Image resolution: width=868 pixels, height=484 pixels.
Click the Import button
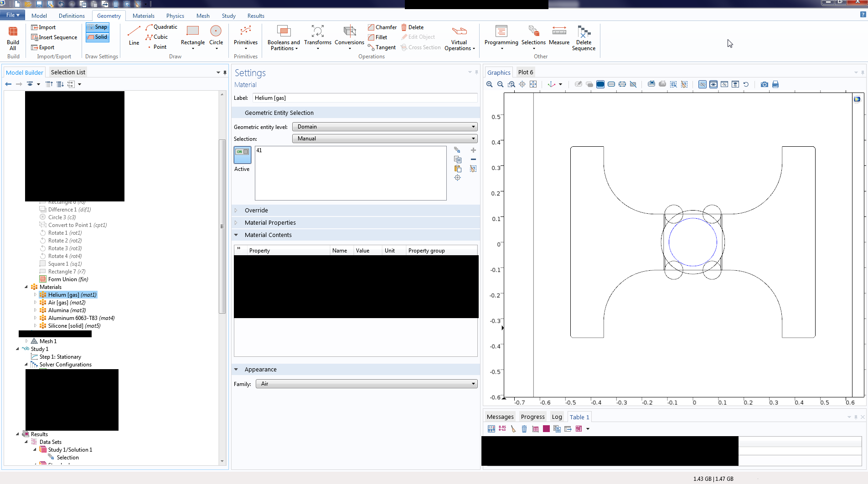[43, 27]
